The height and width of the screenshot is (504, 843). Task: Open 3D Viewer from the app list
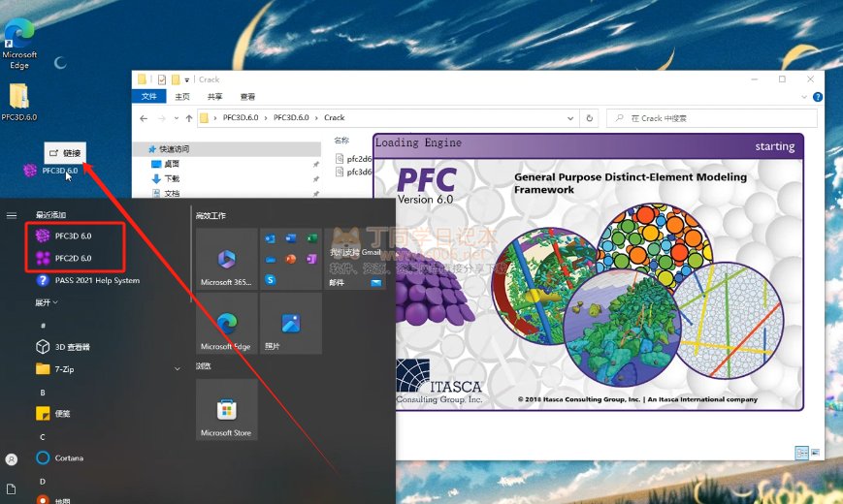tap(72, 346)
